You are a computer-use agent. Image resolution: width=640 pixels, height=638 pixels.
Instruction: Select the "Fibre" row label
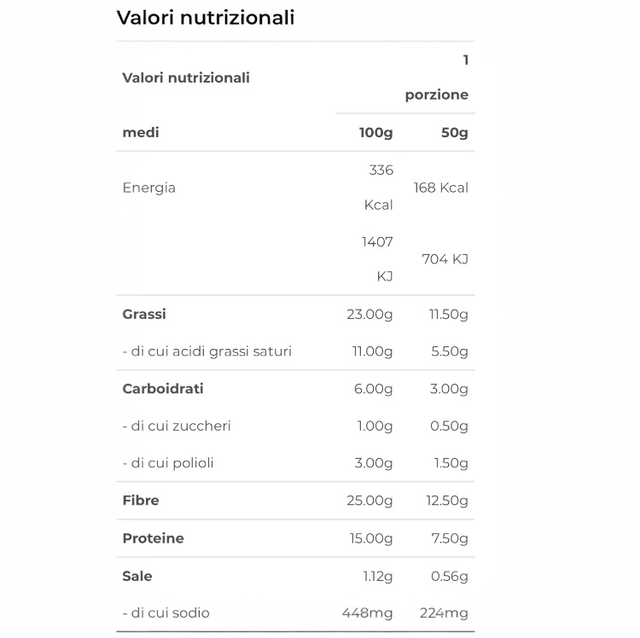[141, 500]
